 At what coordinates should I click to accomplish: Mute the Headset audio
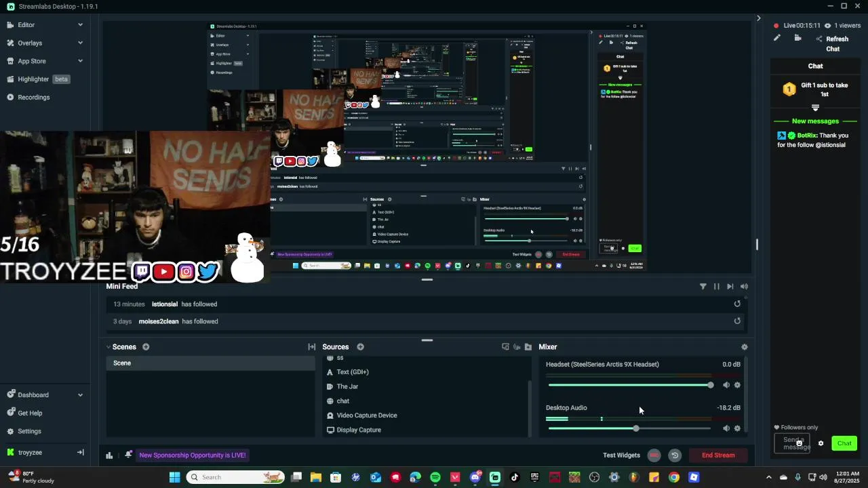point(726,385)
